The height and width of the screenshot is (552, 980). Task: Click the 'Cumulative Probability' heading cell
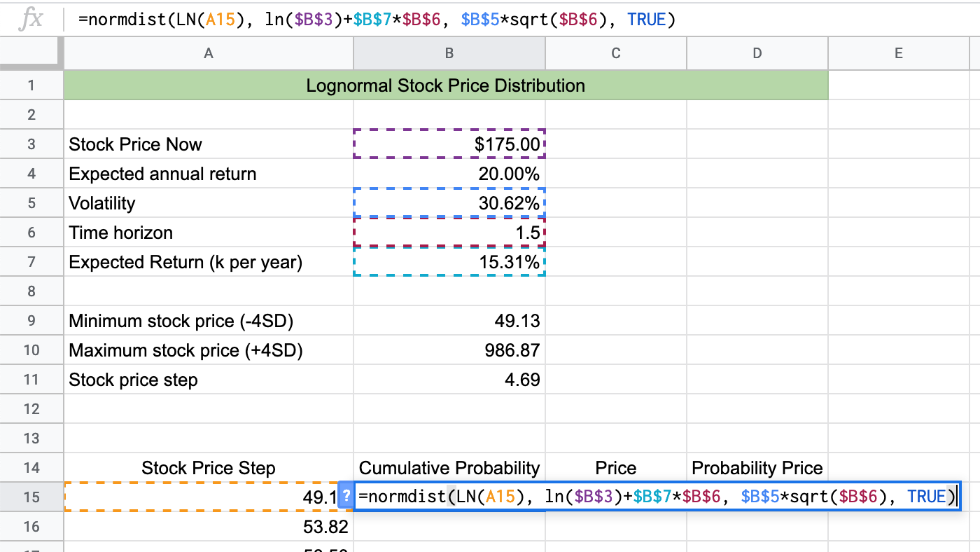tap(449, 468)
